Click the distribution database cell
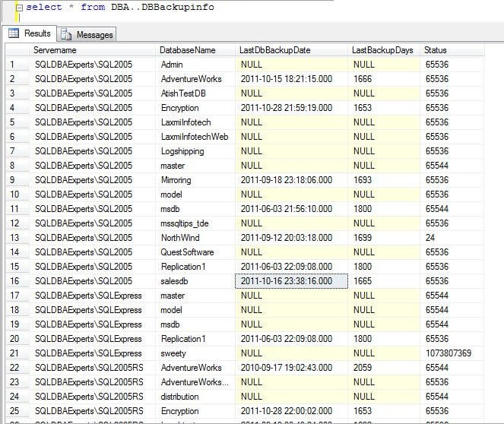 (195, 397)
